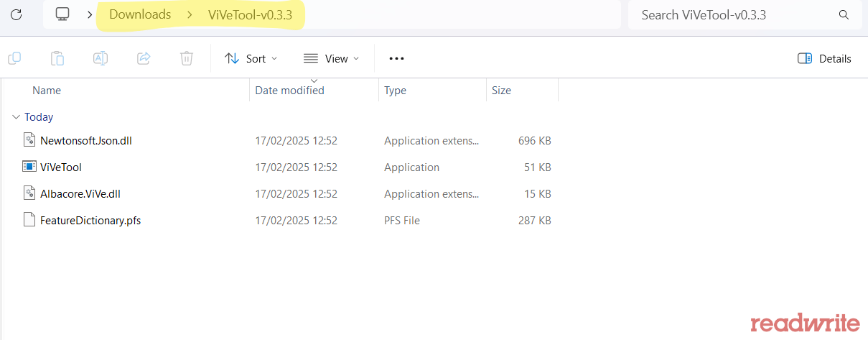The width and height of the screenshot is (868, 340).
Task: Select FeatureDictionary.pfs file
Action: (x=90, y=220)
